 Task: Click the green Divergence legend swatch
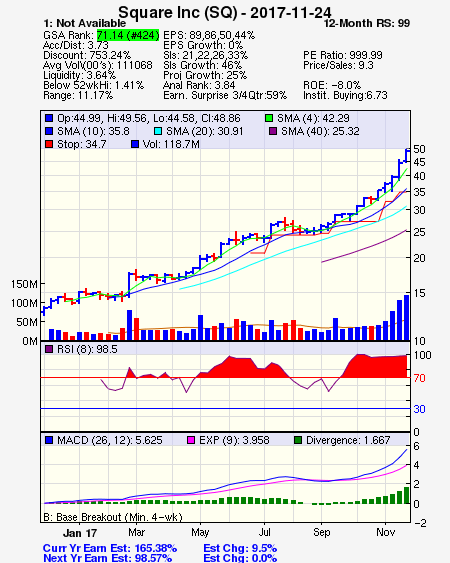[298, 440]
